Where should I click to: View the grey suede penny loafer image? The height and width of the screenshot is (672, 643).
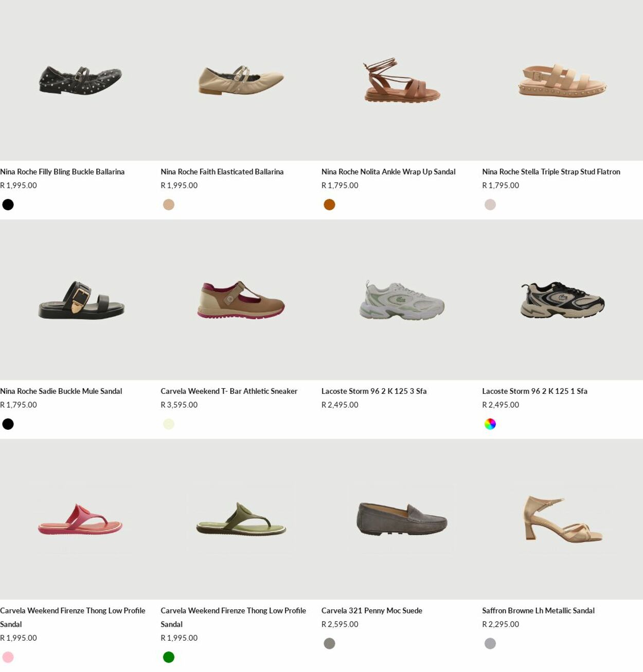[402, 519]
